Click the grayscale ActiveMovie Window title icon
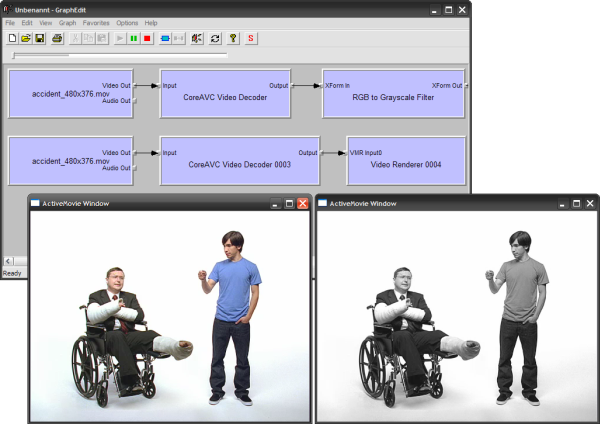The image size is (600, 424). [323, 203]
